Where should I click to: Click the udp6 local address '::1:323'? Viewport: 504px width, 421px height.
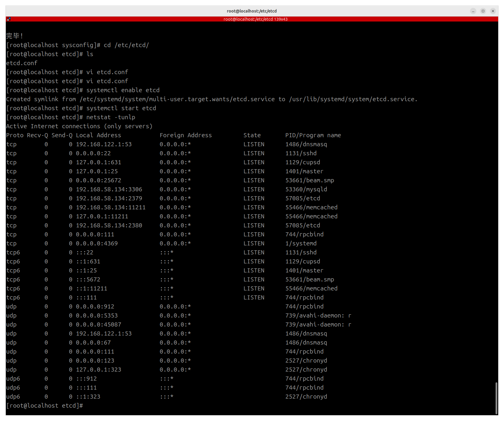pyautogui.click(x=88, y=397)
